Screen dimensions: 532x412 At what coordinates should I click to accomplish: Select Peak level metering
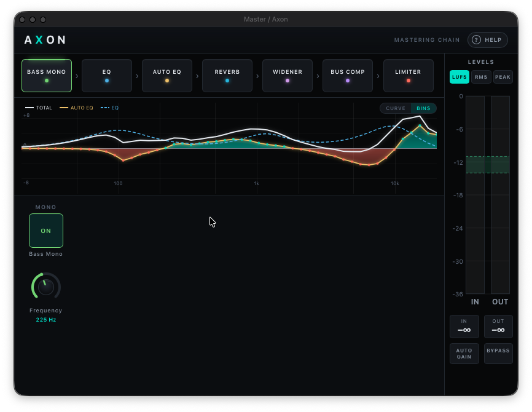point(503,77)
